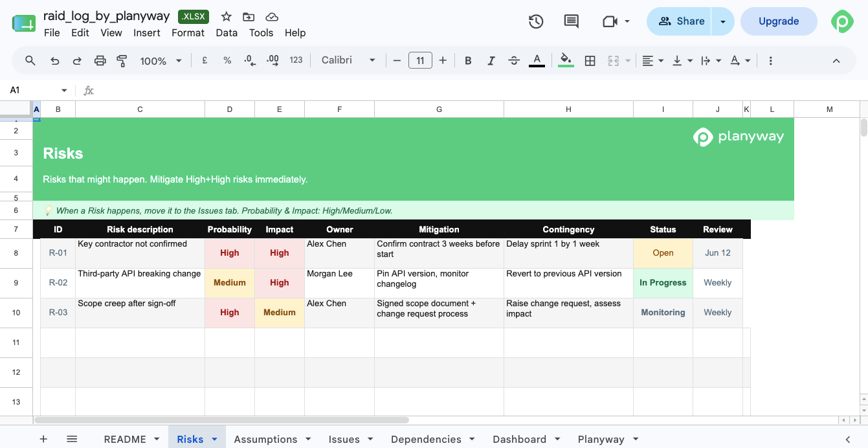Add a new sheet with plus
This screenshot has height=448, width=868.
point(43,439)
